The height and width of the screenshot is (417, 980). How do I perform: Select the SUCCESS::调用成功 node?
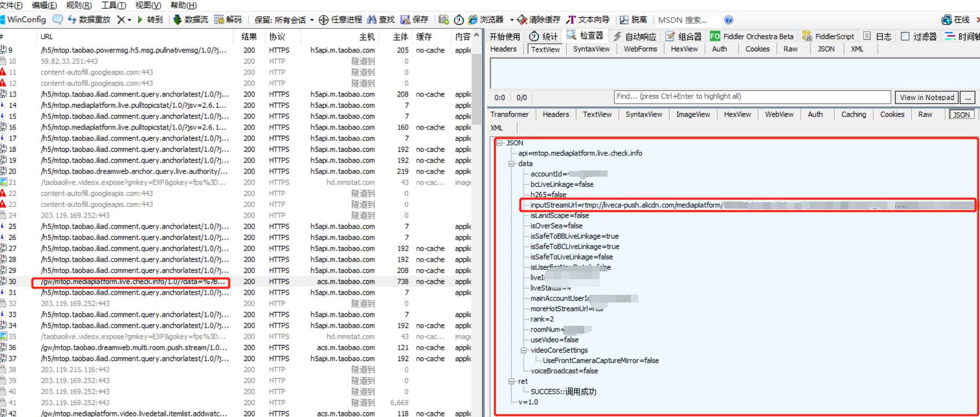coord(563,392)
